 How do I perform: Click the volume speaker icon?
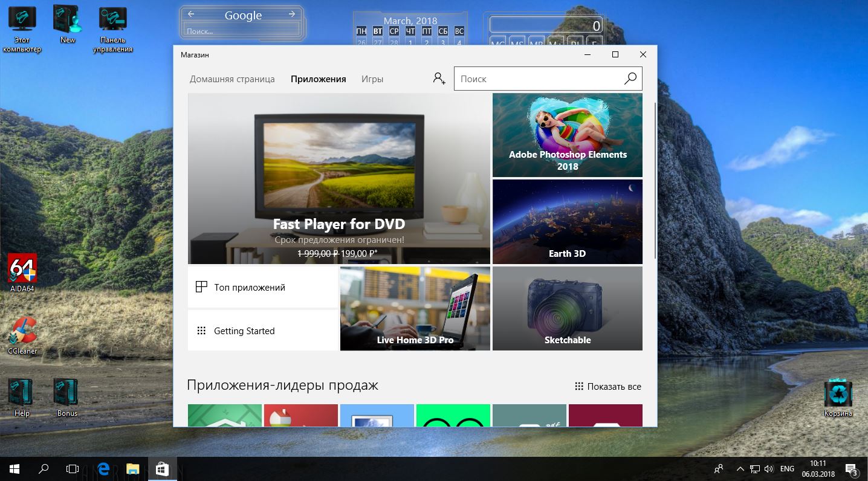pos(769,468)
